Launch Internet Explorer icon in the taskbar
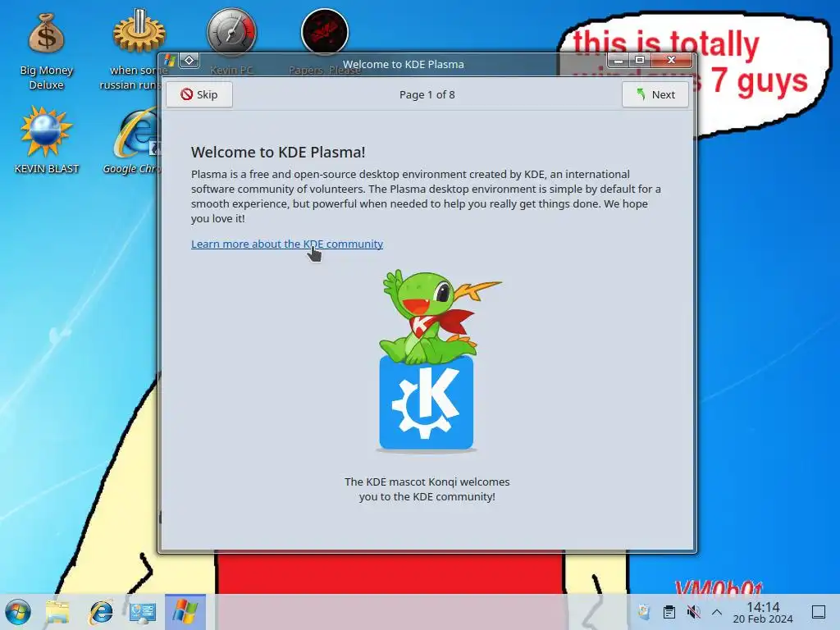Image resolution: width=840 pixels, height=630 pixels. tap(101, 612)
